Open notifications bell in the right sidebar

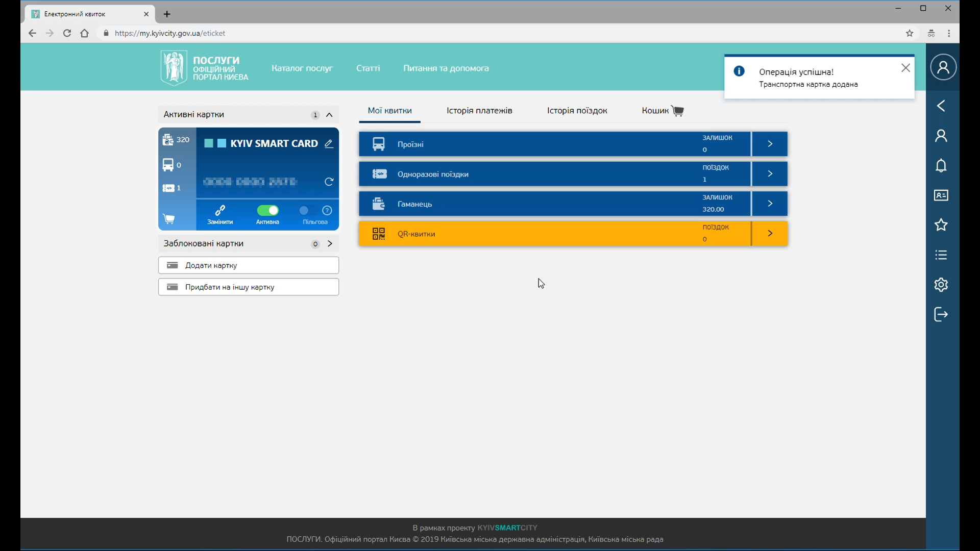click(941, 166)
